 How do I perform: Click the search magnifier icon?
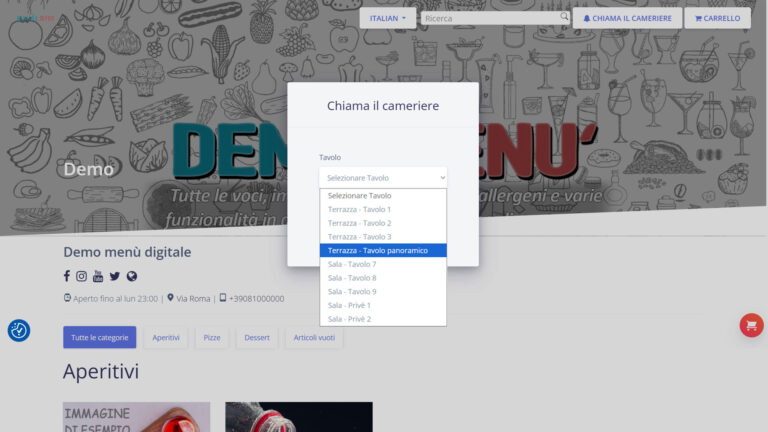pyautogui.click(x=564, y=18)
